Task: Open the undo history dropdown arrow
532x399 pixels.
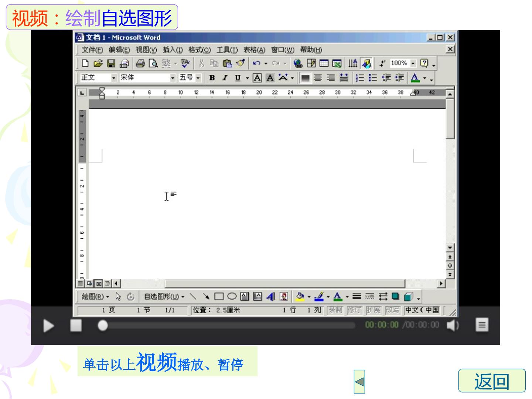Action: (x=266, y=64)
